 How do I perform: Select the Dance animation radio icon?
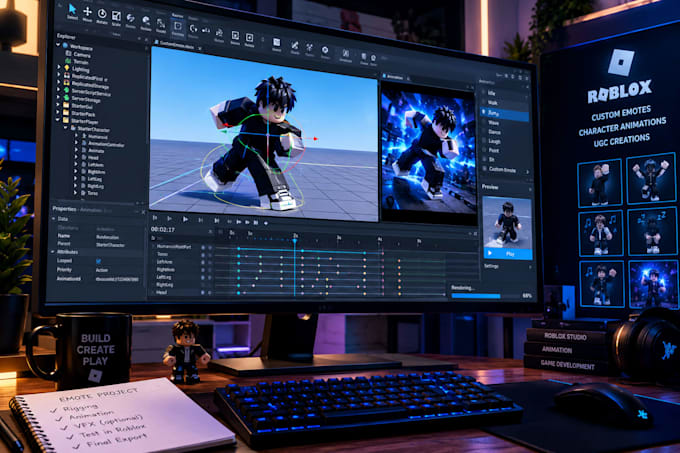pos(484,131)
